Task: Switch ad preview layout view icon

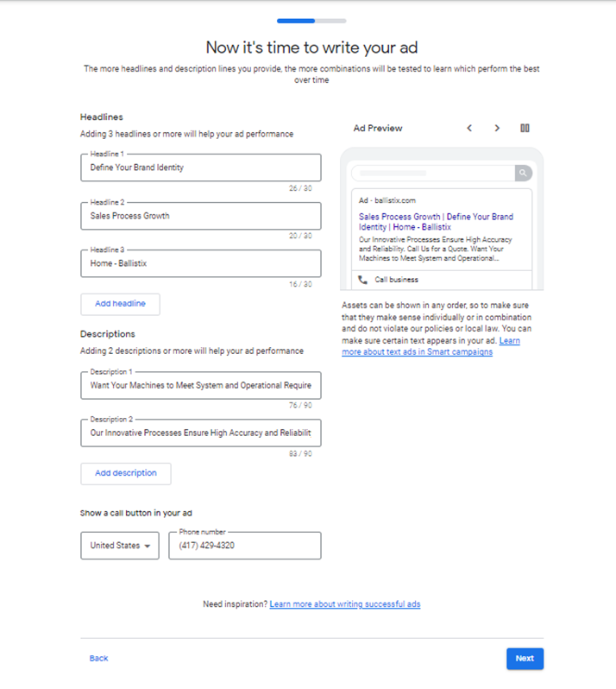Action: (x=525, y=128)
